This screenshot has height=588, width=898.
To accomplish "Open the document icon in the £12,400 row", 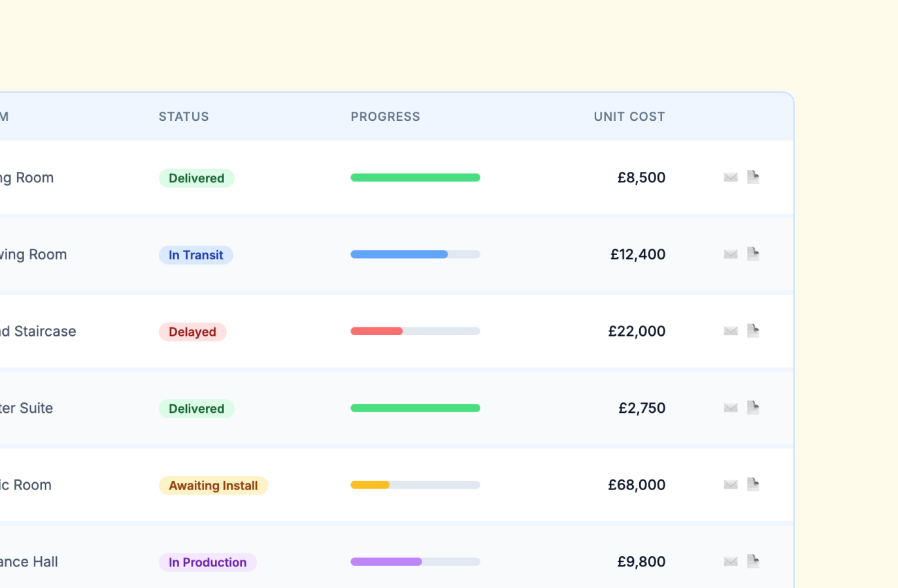I will point(753,254).
